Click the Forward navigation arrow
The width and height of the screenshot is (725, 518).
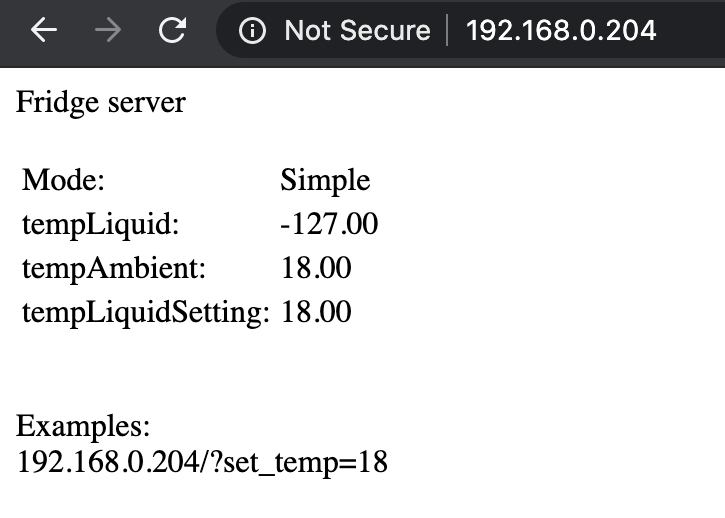(106, 31)
